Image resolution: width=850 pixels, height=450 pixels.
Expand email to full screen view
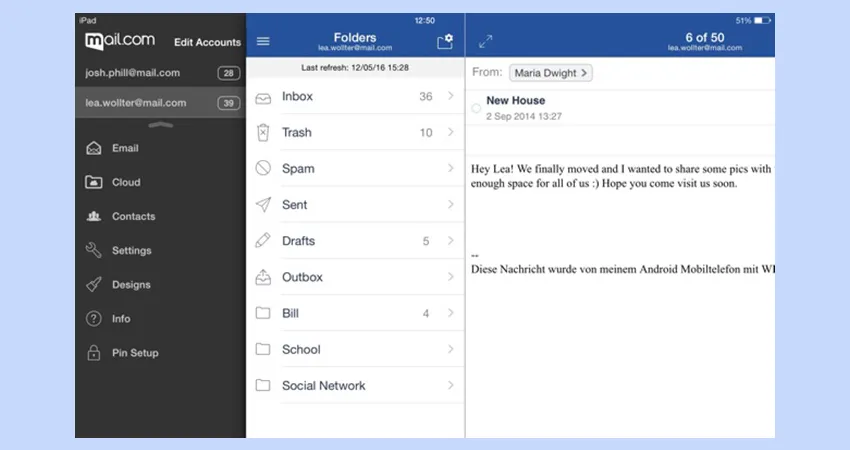click(486, 42)
